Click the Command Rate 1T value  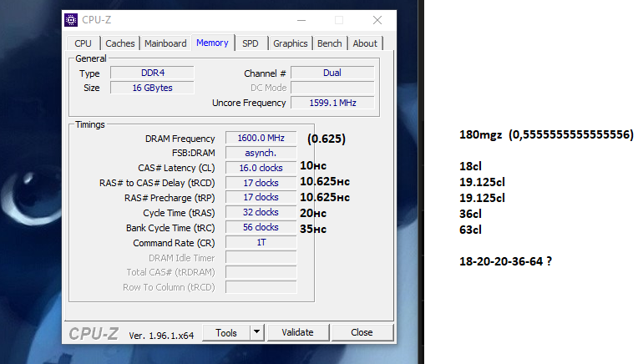pos(261,243)
